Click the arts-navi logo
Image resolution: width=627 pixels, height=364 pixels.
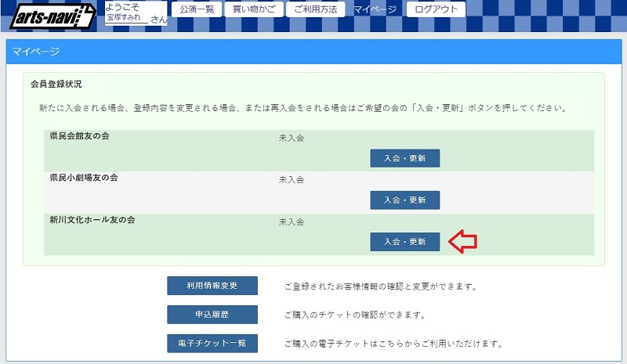[53, 17]
